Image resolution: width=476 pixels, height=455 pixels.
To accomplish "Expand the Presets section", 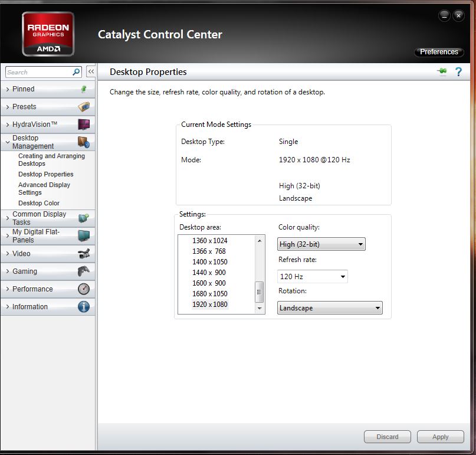I will pyautogui.click(x=25, y=107).
